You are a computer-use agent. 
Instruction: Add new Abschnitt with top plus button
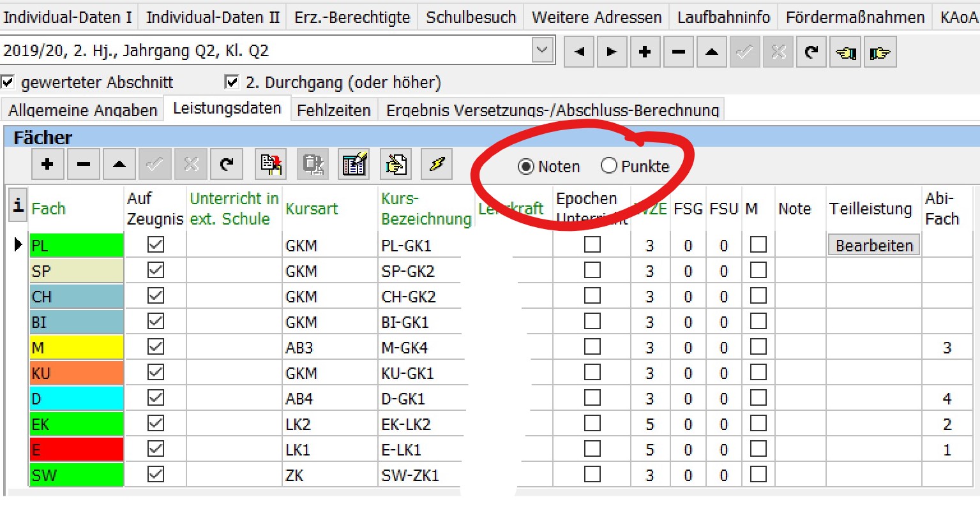point(645,52)
